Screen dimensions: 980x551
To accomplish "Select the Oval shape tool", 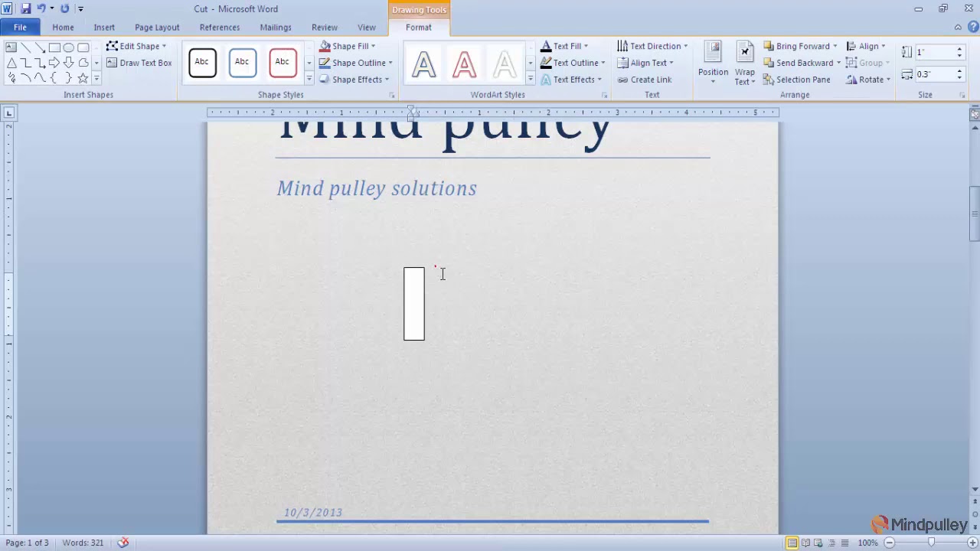I will [69, 47].
